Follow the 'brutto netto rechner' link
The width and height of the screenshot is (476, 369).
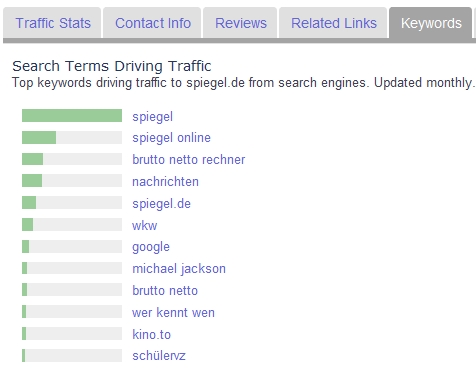coord(189,159)
